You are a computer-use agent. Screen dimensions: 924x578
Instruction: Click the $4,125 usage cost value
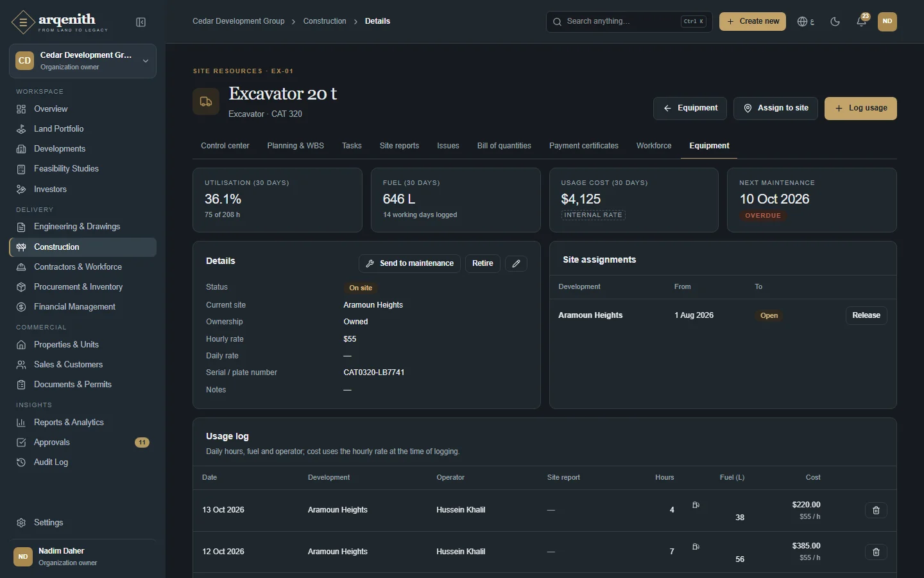(581, 199)
